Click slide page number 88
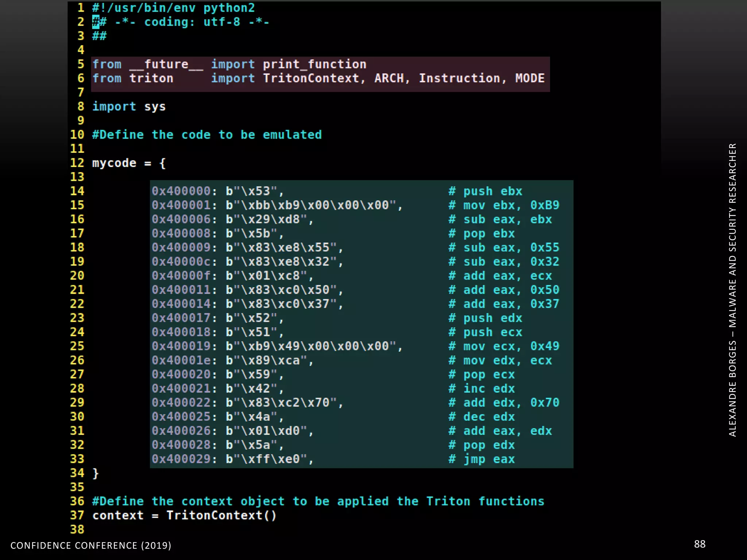The image size is (747, 560). [700, 544]
